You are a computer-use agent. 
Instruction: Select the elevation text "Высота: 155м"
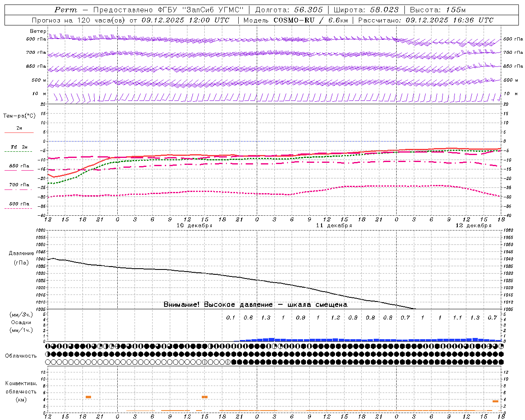coord(438,10)
